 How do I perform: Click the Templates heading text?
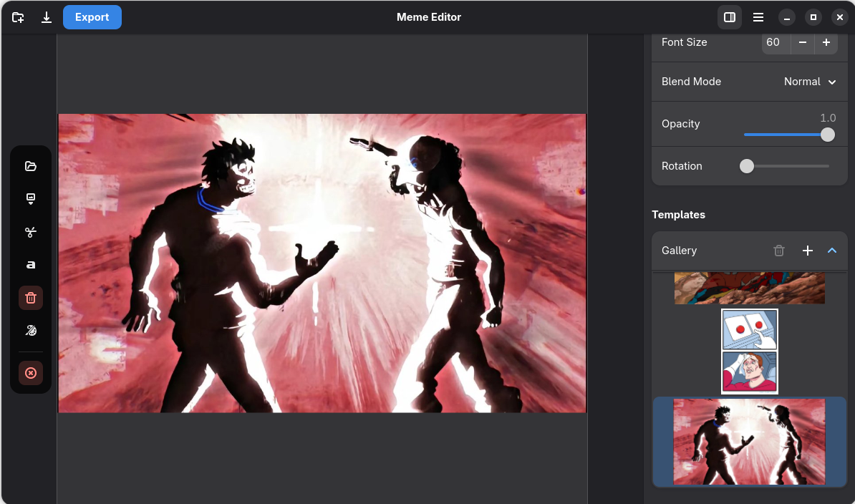coord(678,215)
